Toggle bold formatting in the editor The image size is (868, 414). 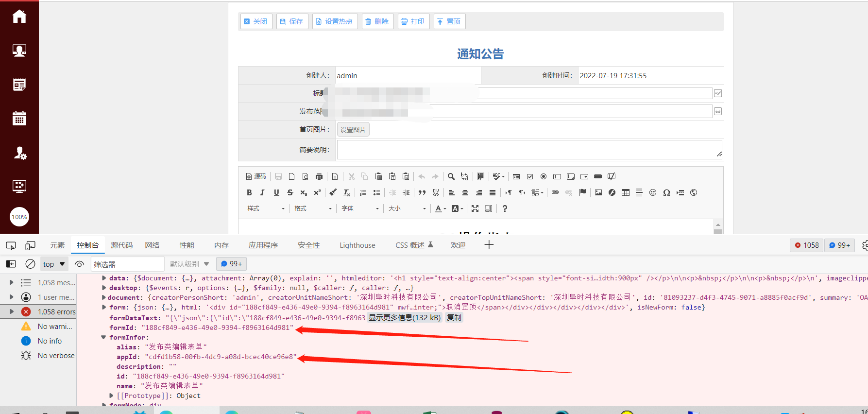coord(249,192)
